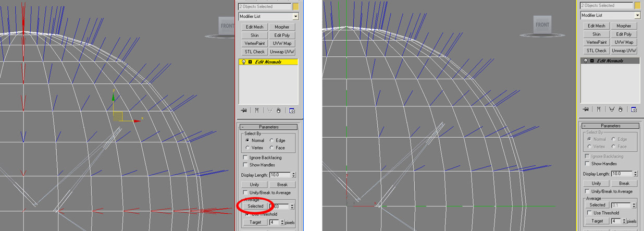The width and height of the screenshot is (644, 231).
Task: Click the FRONT ViewCube in right viewport
Action: click(542, 25)
